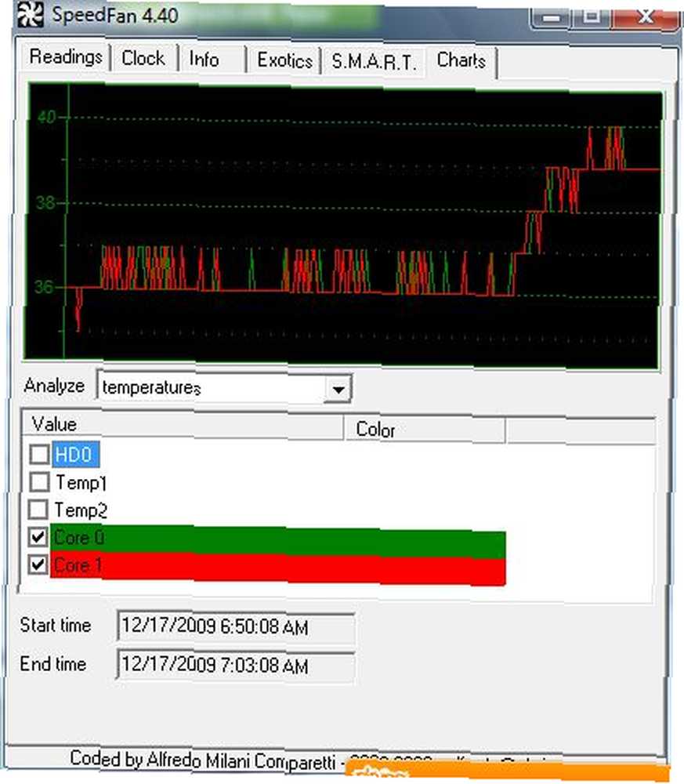Screen dimensions: 684x784
Task: Open the Clock tab
Action: pos(143,58)
